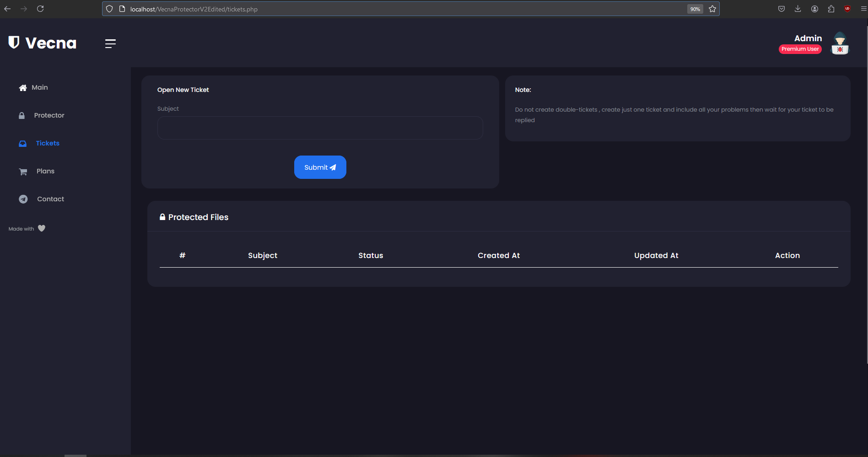Screen dimensions: 868x457
Task: Select Tickets in the sidebar
Action: pos(48,143)
